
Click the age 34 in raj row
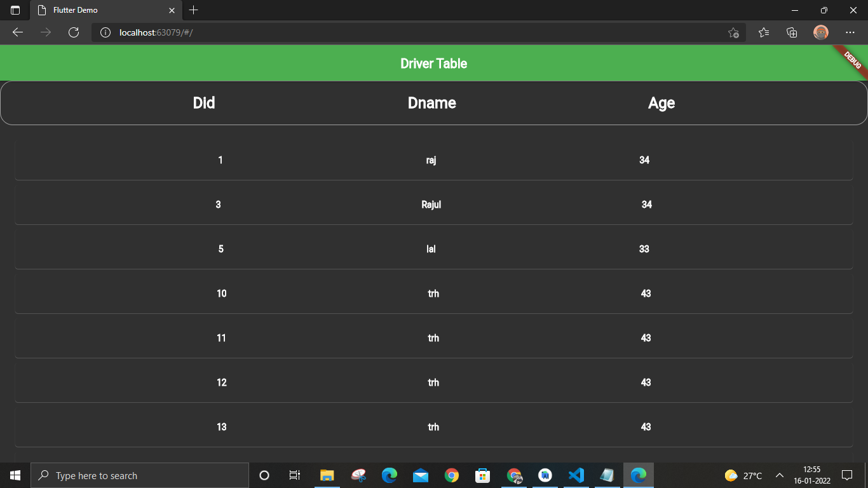[x=644, y=160]
